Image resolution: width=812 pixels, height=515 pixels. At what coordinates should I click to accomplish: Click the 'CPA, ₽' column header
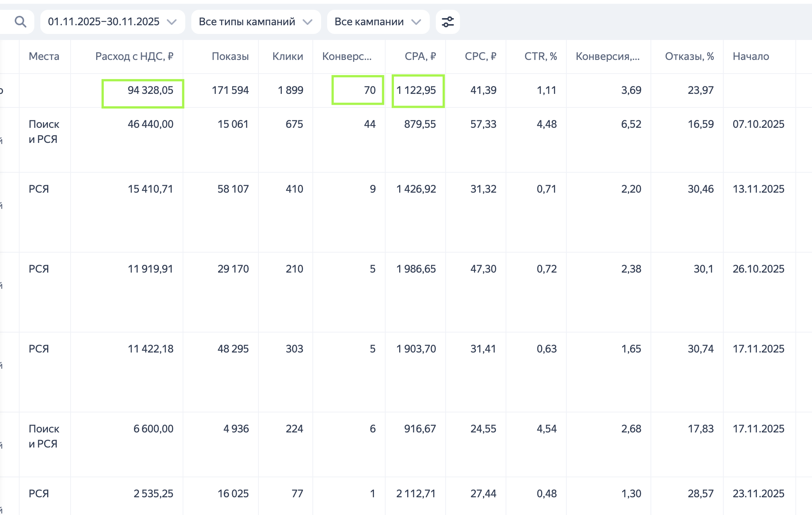pyautogui.click(x=420, y=57)
